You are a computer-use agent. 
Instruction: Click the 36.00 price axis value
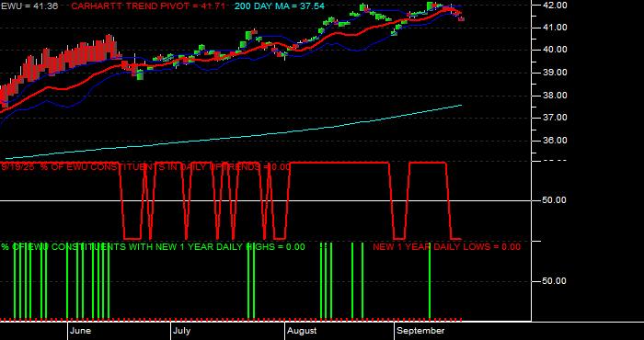click(x=555, y=141)
